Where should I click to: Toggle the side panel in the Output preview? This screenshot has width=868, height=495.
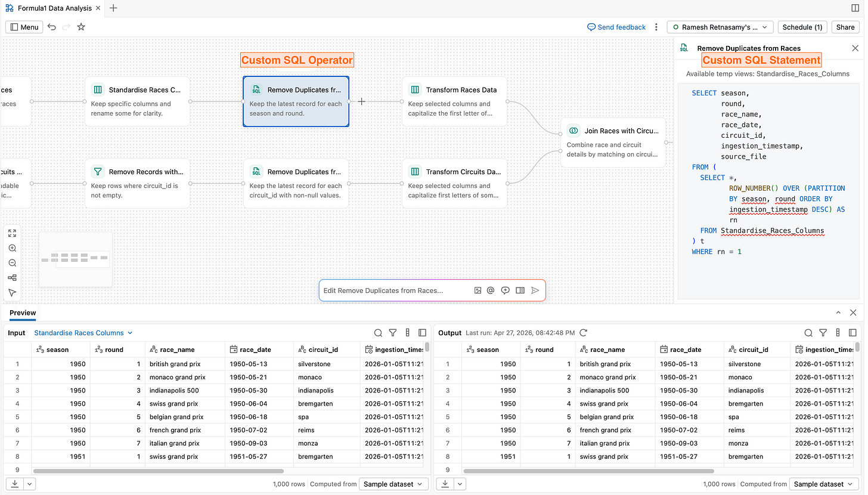click(x=852, y=333)
